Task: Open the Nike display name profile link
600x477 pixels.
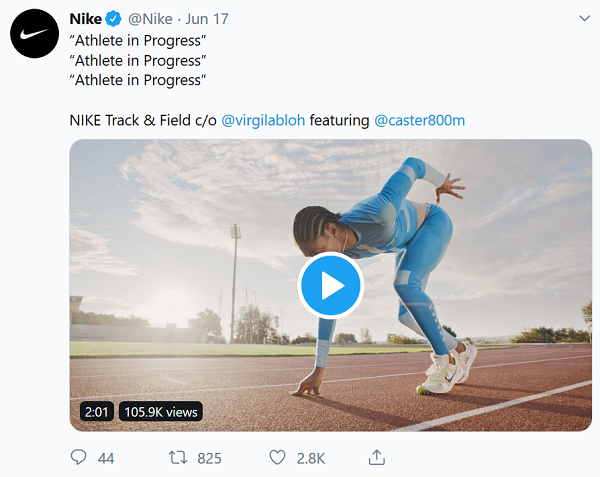Action: 85,19
